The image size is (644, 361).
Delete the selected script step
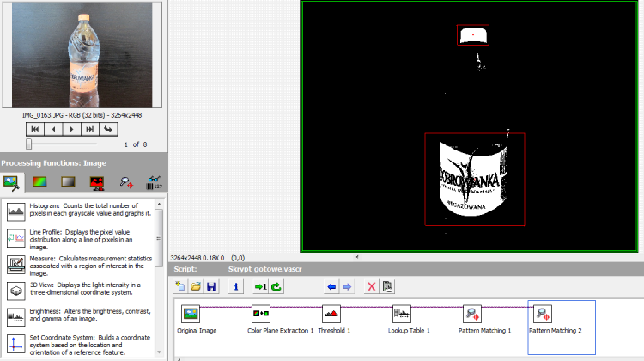click(x=371, y=286)
